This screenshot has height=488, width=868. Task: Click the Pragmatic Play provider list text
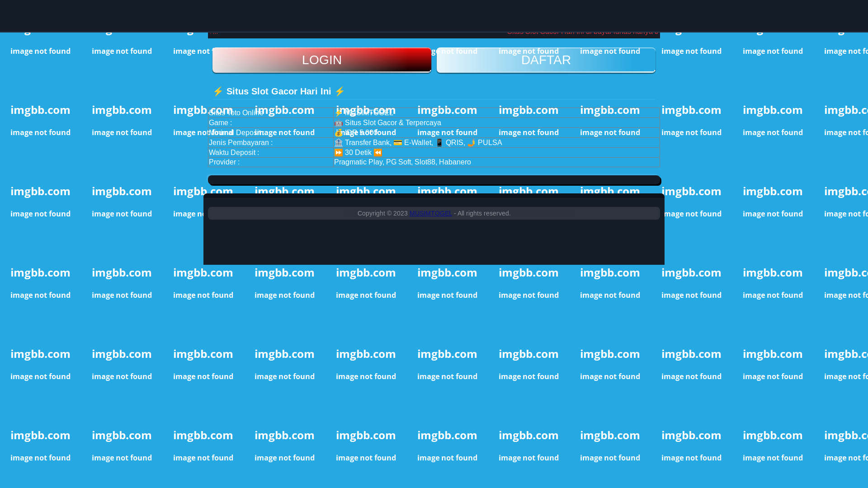tap(402, 162)
